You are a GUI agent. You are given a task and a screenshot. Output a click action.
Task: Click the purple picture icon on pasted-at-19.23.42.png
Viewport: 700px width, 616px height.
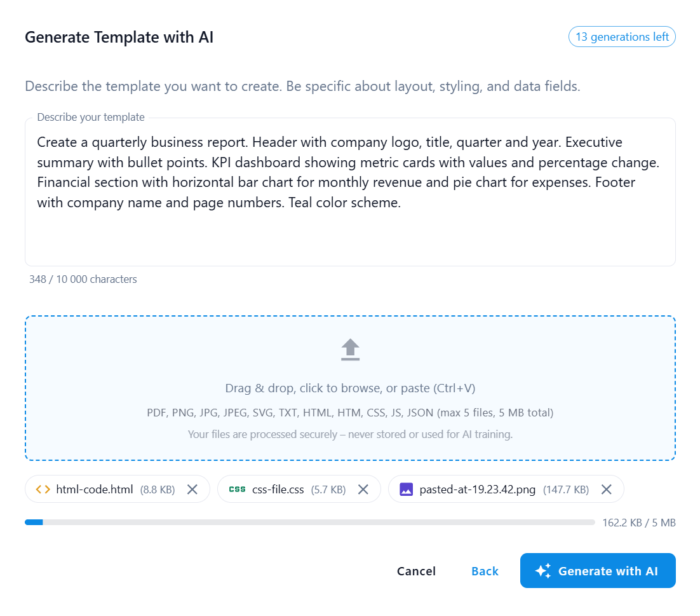click(406, 489)
